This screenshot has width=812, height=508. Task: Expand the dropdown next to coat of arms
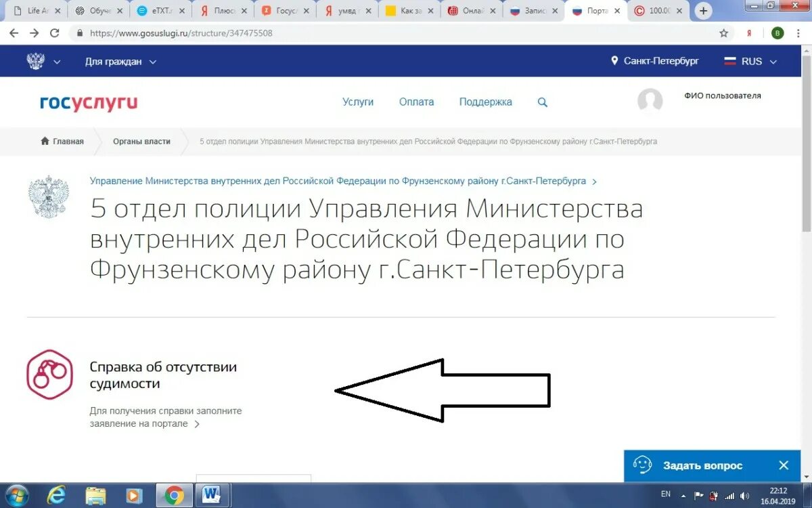(x=56, y=62)
